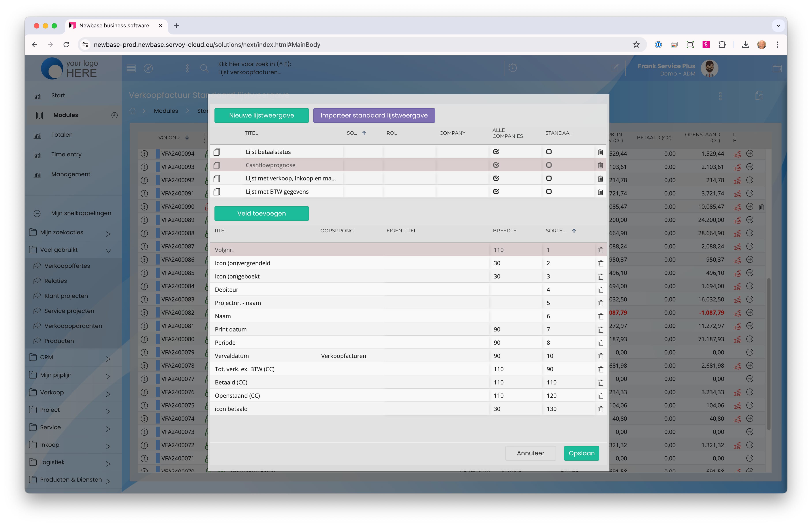Delete the icon betaald field row
Viewport: 812px width, 526px height.
(600, 409)
